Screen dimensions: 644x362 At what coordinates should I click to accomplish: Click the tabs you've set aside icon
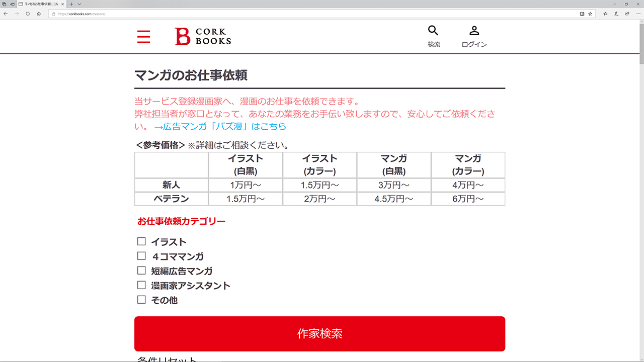point(4,4)
